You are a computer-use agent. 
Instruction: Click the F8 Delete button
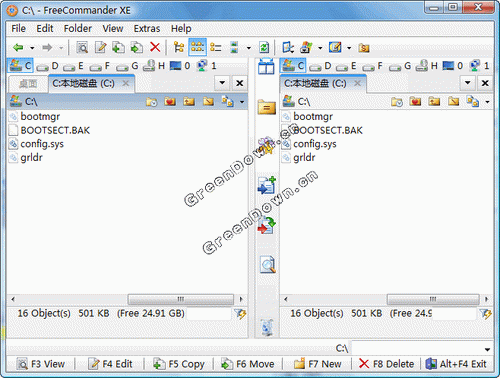point(386,364)
